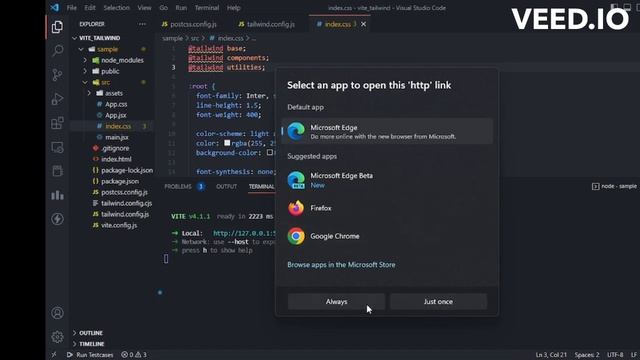Choose Firefox to open the link
The height and width of the screenshot is (360, 640).
pos(387,208)
